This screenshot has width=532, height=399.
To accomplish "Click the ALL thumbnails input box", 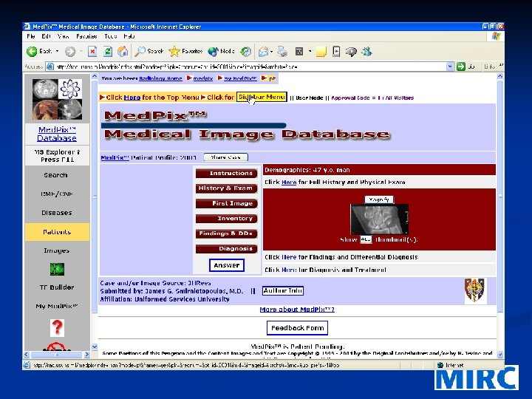I will tap(366, 239).
